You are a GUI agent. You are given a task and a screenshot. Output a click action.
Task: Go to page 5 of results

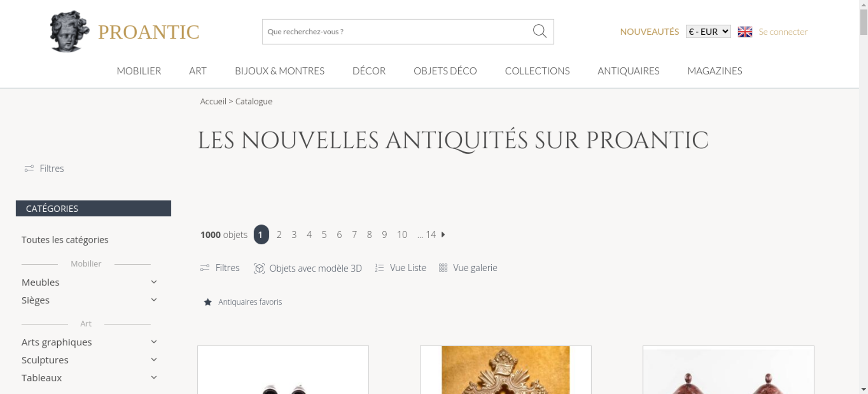tap(324, 234)
